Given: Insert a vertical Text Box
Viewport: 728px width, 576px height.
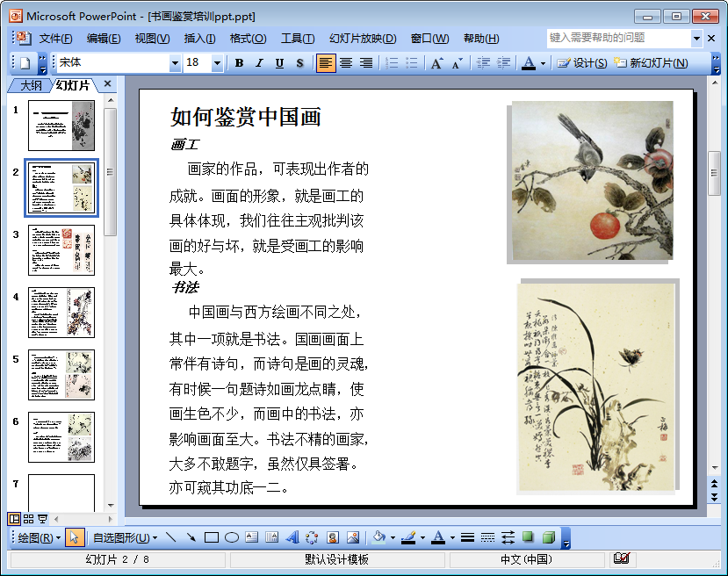Looking at the screenshot, I should click(271, 538).
